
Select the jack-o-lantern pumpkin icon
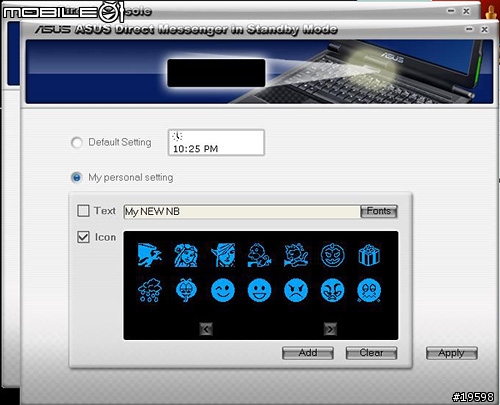point(332,255)
